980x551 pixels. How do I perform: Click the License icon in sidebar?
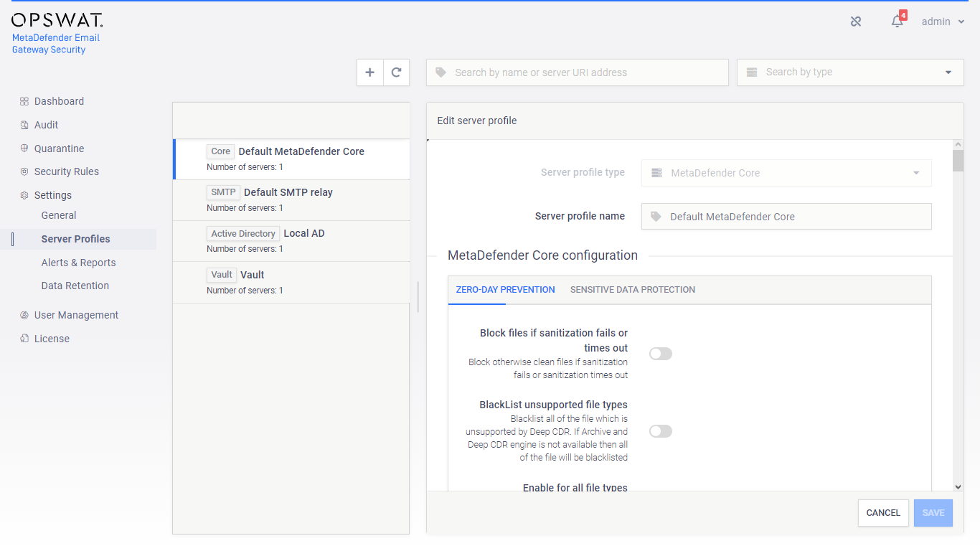[x=24, y=339]
